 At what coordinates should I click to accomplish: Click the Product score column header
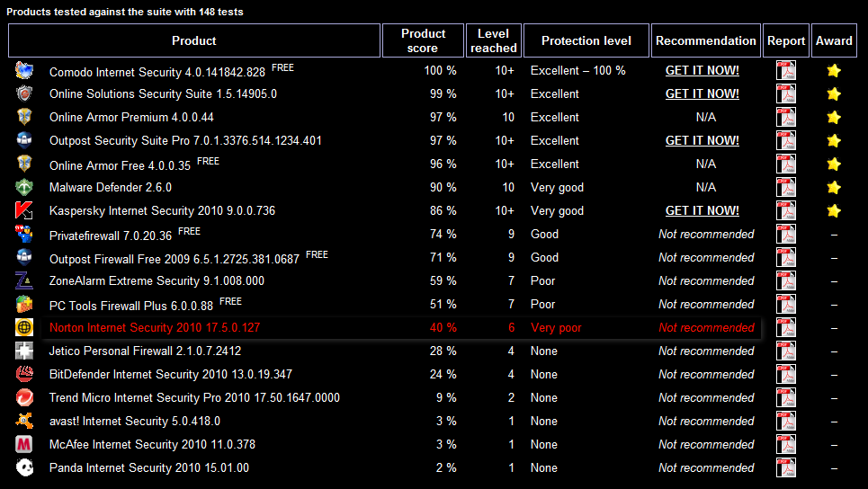point(423,40)
